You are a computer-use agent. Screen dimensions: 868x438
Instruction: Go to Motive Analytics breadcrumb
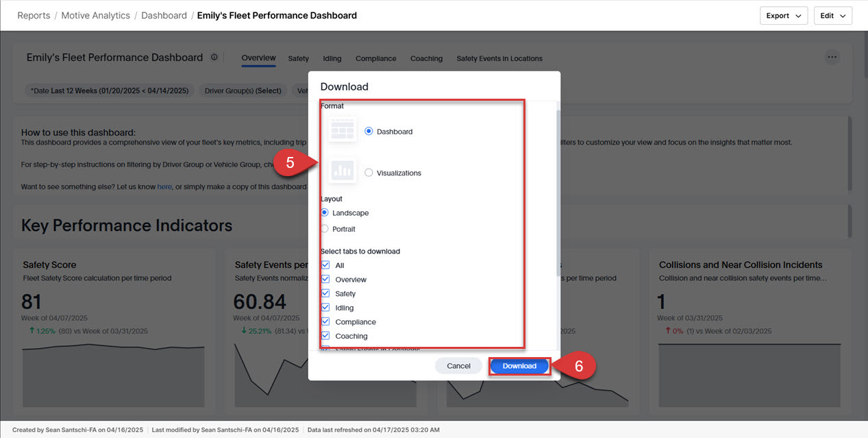click(95, 15)
